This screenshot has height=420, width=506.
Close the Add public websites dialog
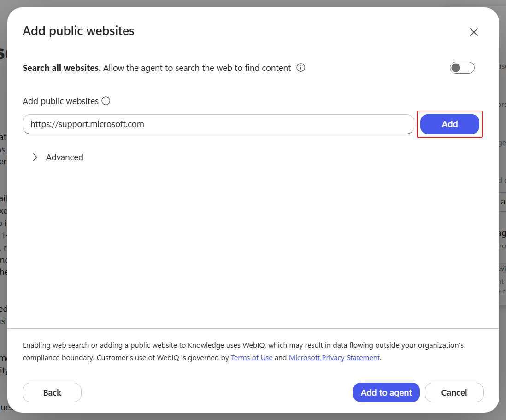[x=474, y=32]
